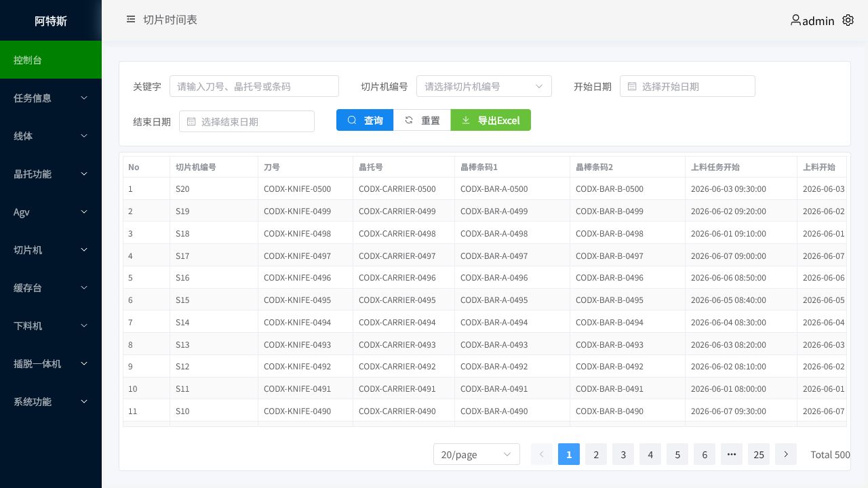Viewport: 868px width, 488px height.
Task: Click the admin user icon
Action: [795, 20]
